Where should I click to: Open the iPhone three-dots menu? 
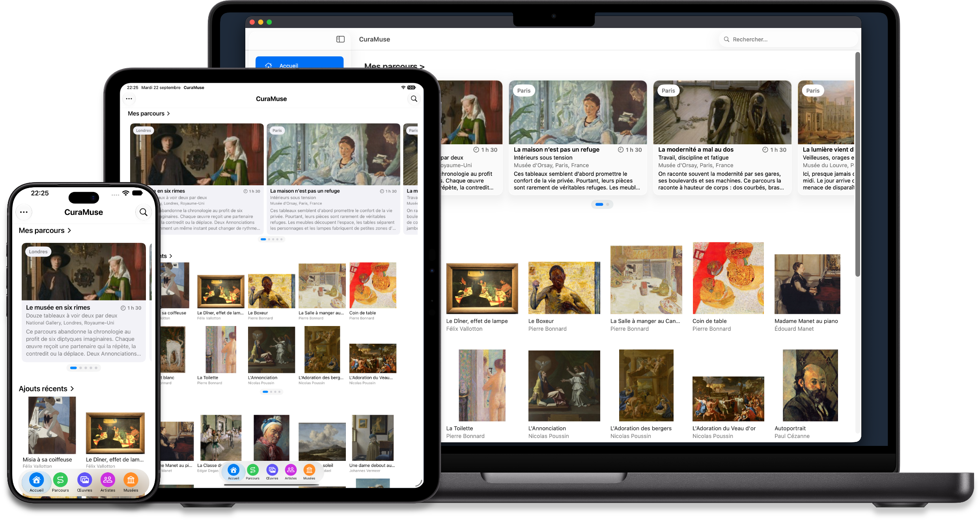tap(24, 212)
